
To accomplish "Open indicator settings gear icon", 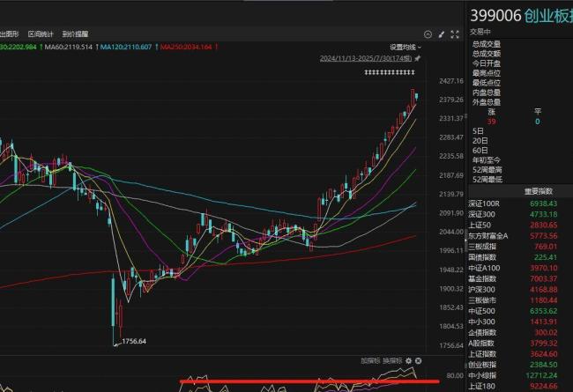I will pyautogui.click(x=408, y=360).
